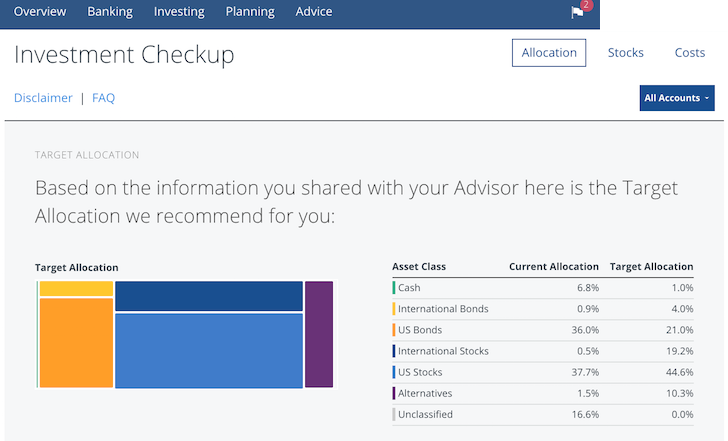Select the purple Alternatives block in chart
This screenshot has height=441, width=728.
coord(319,334)
